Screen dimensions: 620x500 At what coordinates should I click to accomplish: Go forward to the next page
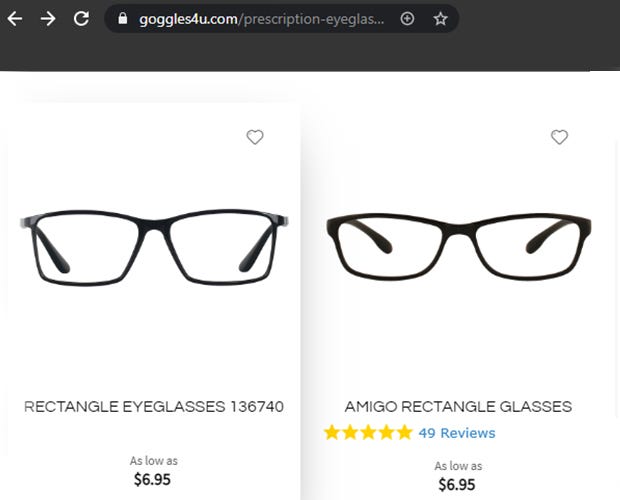click(x=48, y=19)
